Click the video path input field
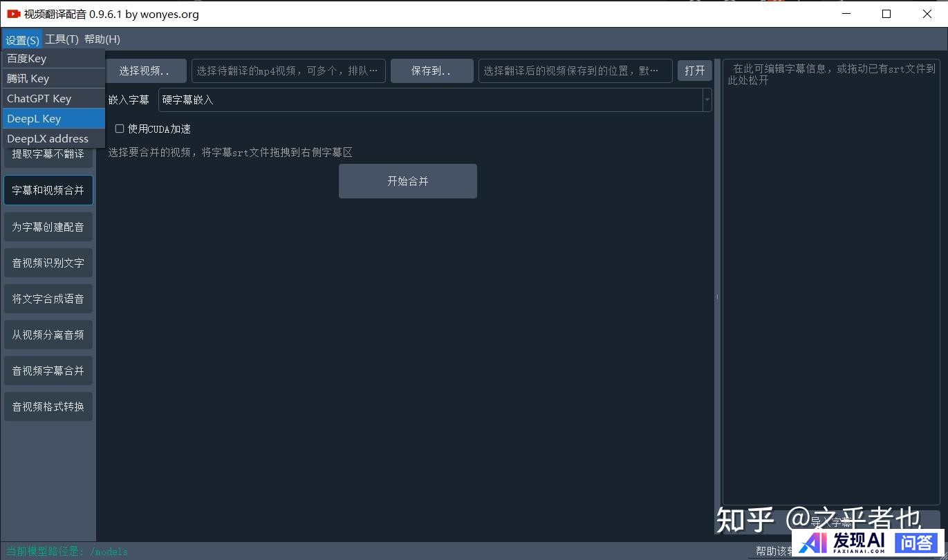 [x=288, y=71]
